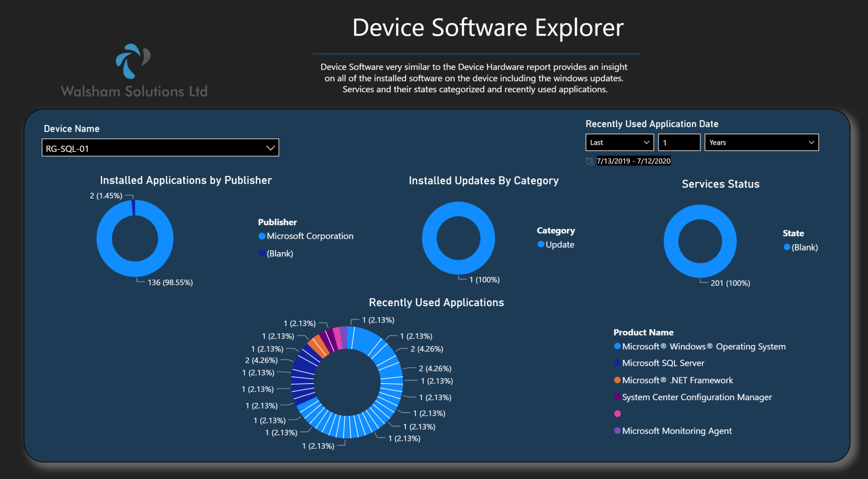Click the Microsoft Monitoring Agent legend marker
This screenshot has width=868, height=479.
pyautogui.click(x=617, y=431)
